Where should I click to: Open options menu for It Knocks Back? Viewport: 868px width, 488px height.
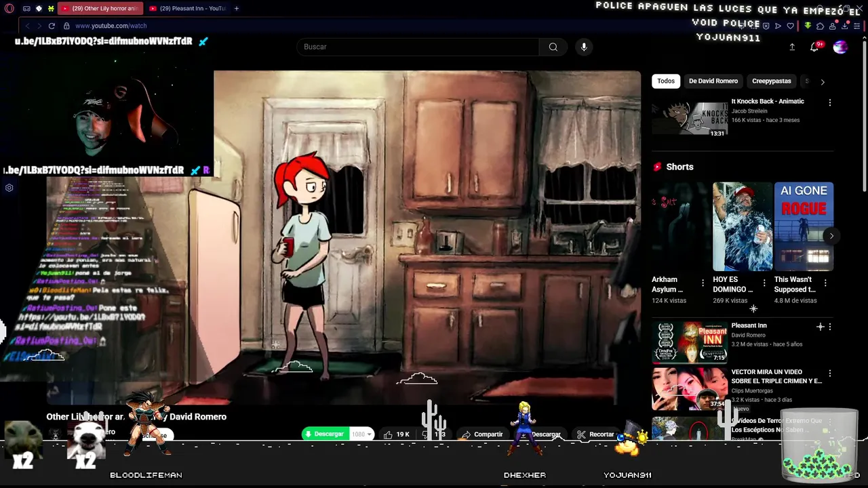pos(829,102)
